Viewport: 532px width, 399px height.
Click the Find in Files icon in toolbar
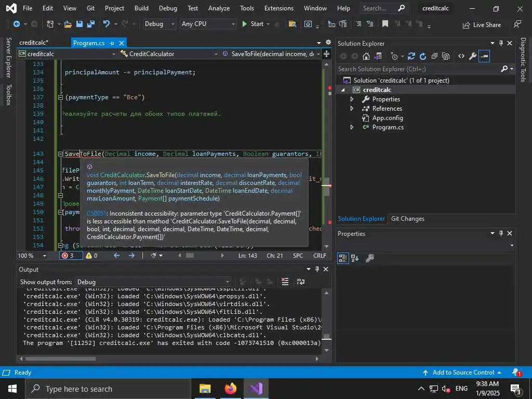pos(292,24)
